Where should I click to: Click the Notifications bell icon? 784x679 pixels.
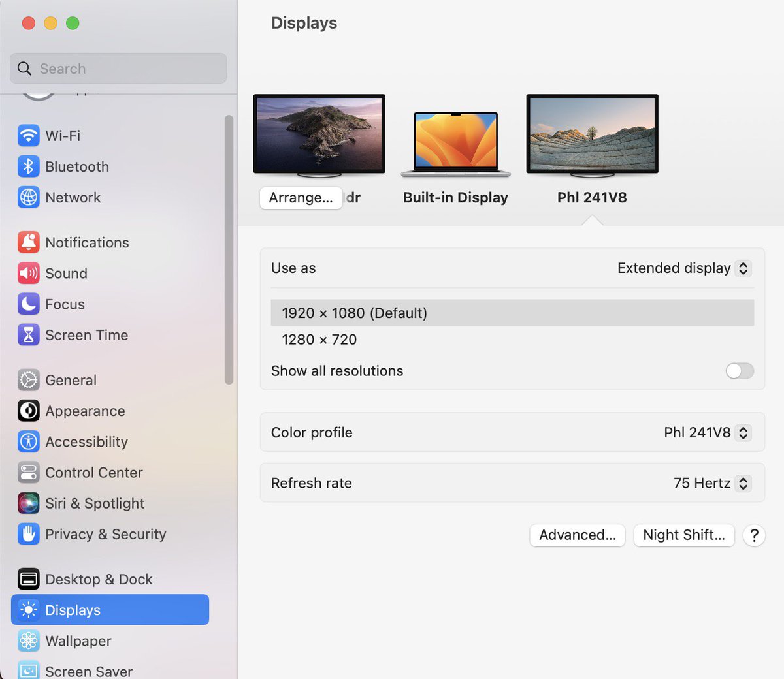tap(28, 242)
